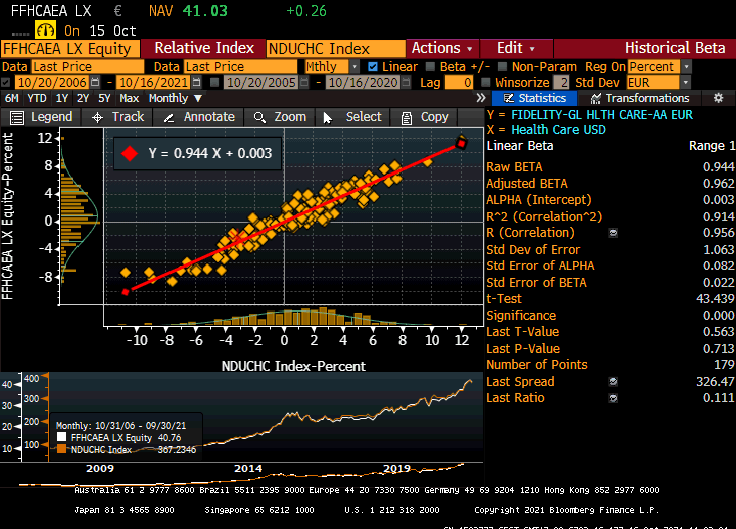Viewport: 736px width, 529px height.
Task: Click the Zoom magnifier tool
Action: [x=281, y=117]
